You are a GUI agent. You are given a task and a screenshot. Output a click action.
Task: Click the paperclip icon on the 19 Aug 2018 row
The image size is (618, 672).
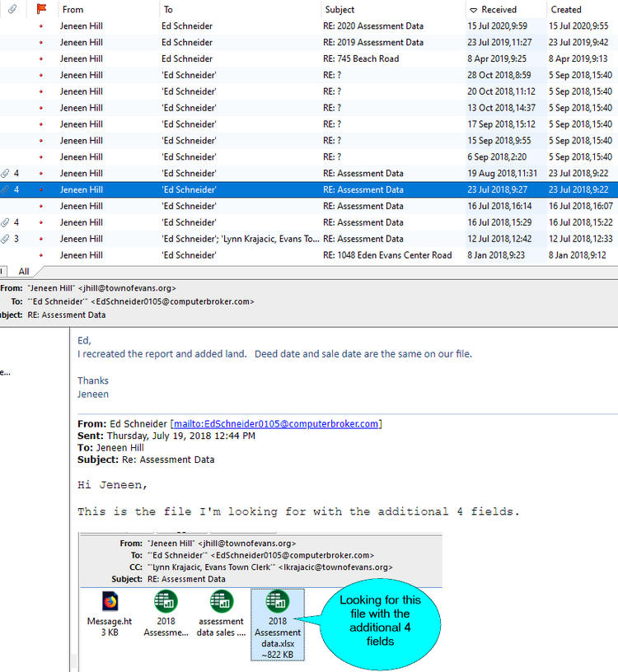point(5,173)
